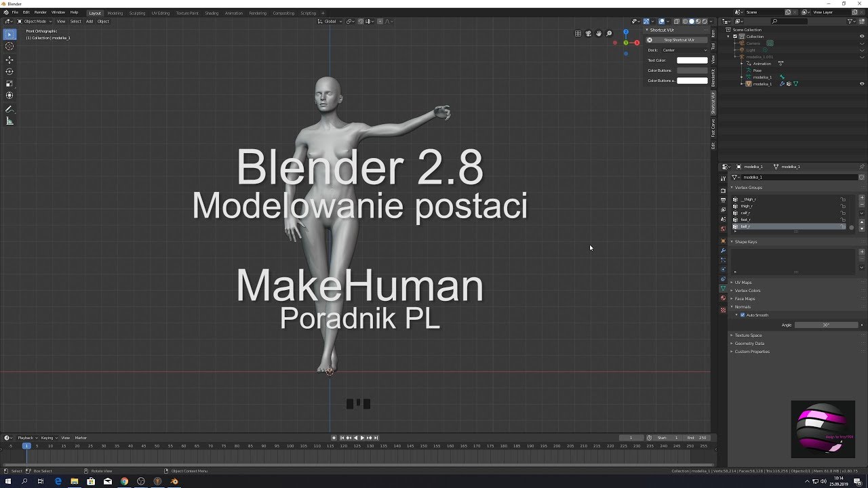
Task: Toggle lock on ball_r vertex group
Action: (x=843, y=226)
